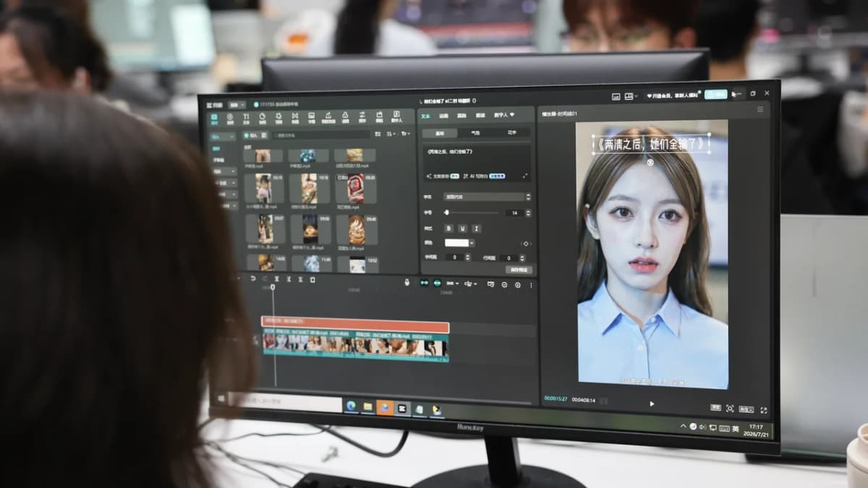Switch to the 文本 tab in properties panel
Screen dimensions: 868x488
(x=425, y=116)
